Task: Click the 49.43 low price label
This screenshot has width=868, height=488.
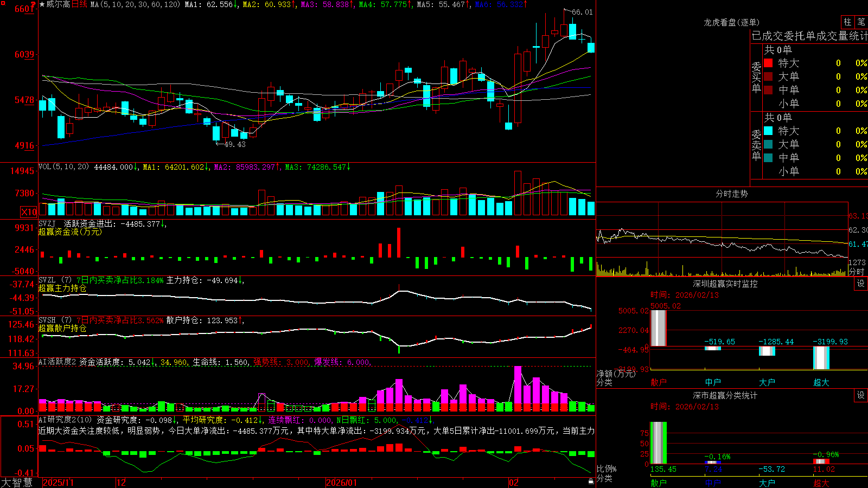Action: pyautogui.click(x=235, y=144)
